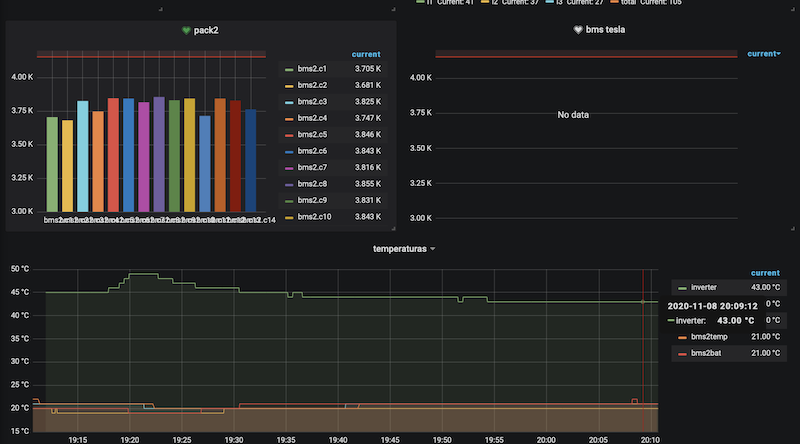
Task: Click the 43.00 °C inverter legend value
Action: point(765,287)
